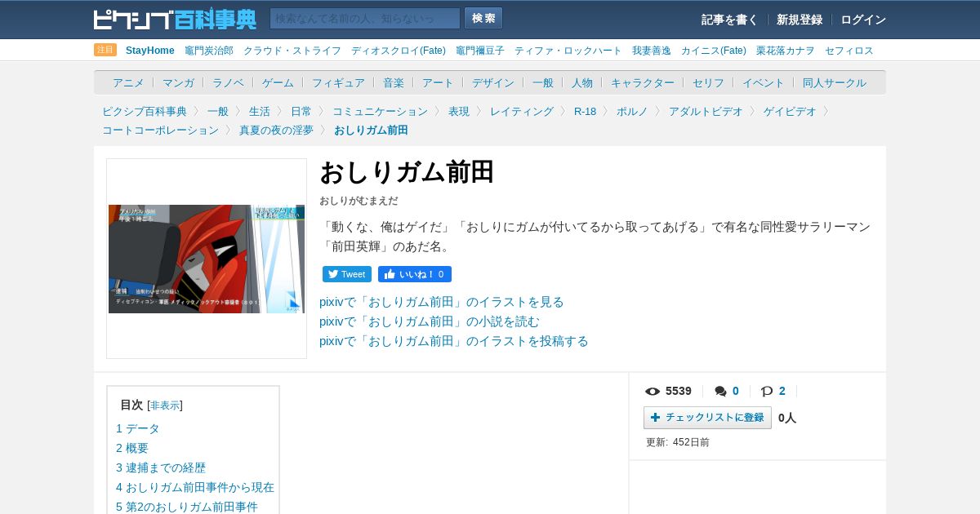Open the comments speech bubble icon
Image resolution: width=980 pixels, height=514 pixels.
point(720,392)
